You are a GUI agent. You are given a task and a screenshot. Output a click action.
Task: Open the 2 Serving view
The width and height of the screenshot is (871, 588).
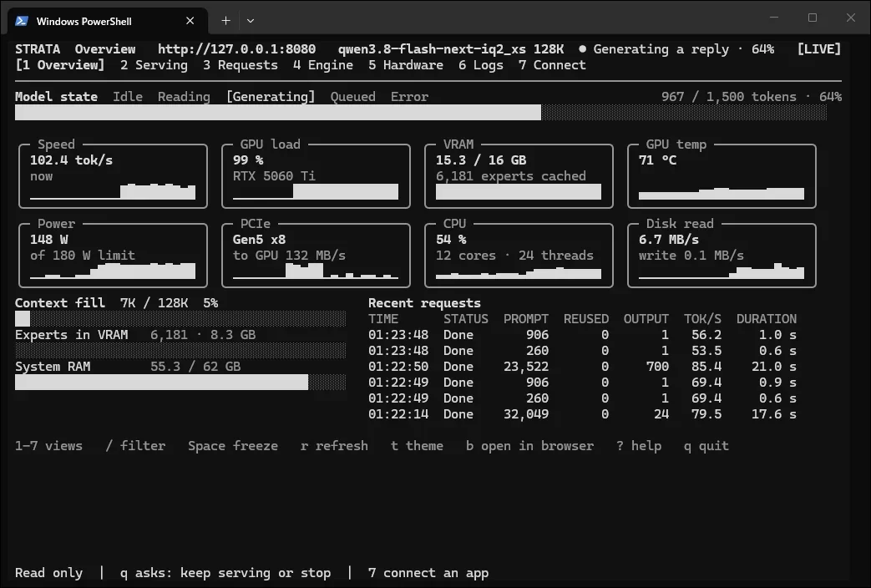(x=154, y=65)
